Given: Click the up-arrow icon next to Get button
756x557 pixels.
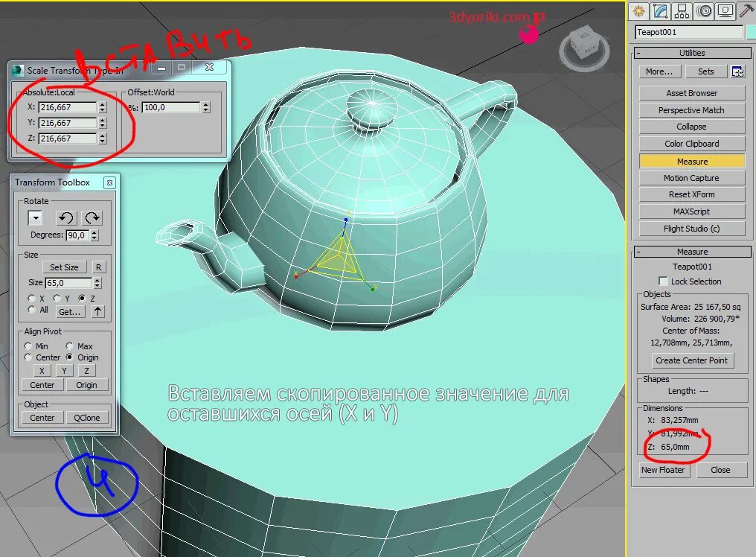Looking at the screenshot, I should click(x=97, y=311).
